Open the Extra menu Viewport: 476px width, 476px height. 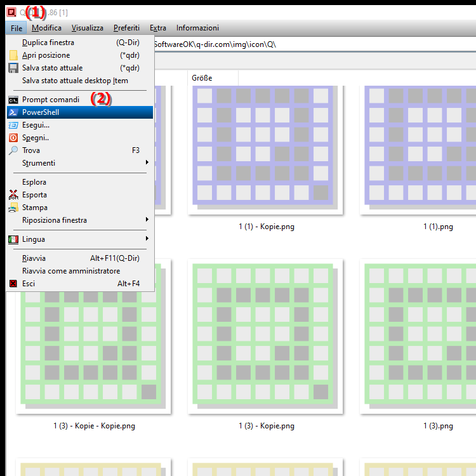(158, 28)
